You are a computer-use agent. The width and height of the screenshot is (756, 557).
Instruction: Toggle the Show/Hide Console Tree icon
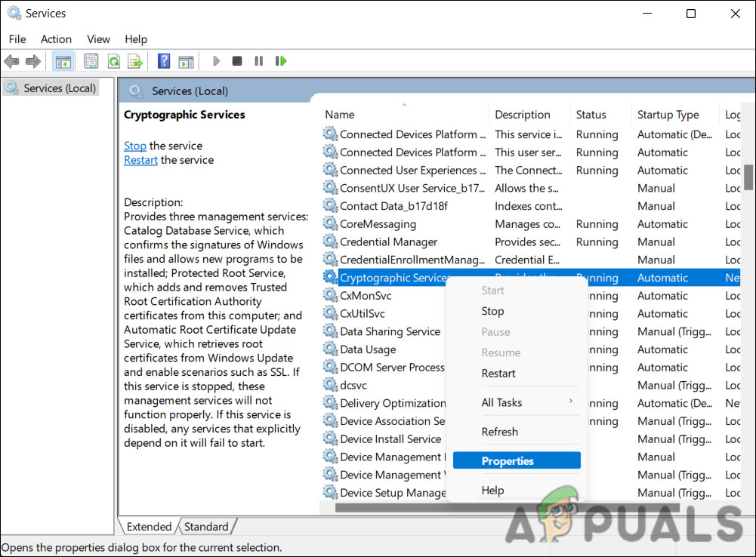pyautogui.click(x=63, y=60)
